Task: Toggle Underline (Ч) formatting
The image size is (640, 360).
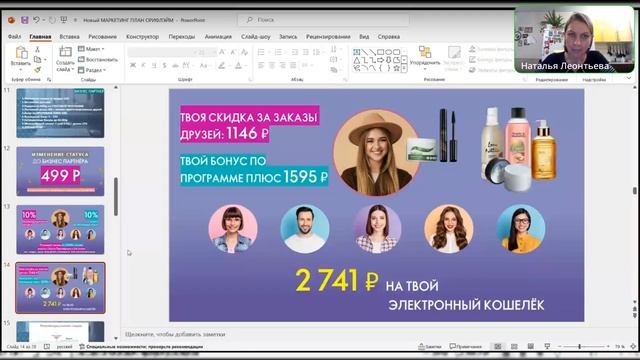Action: (154, 65)
